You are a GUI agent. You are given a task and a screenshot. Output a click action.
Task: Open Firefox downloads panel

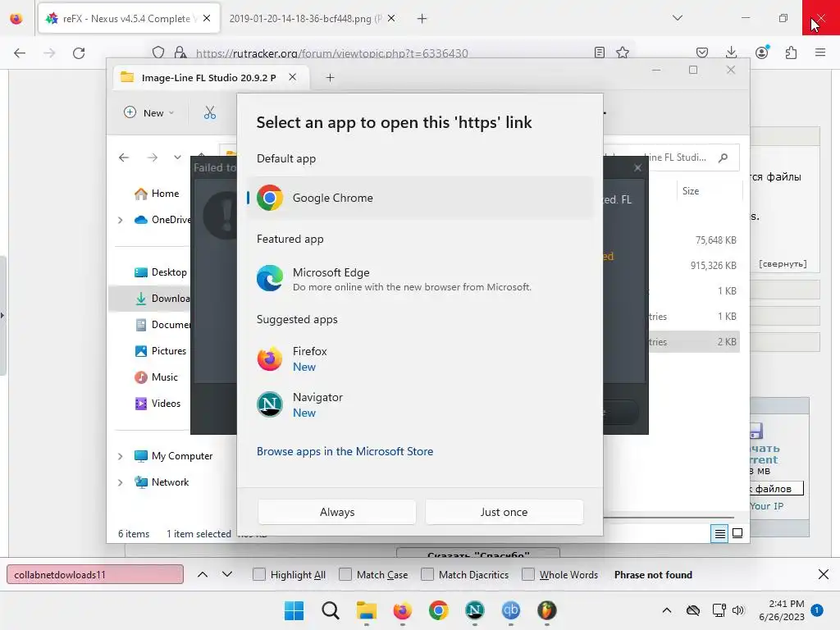click(x=731, y=52)
